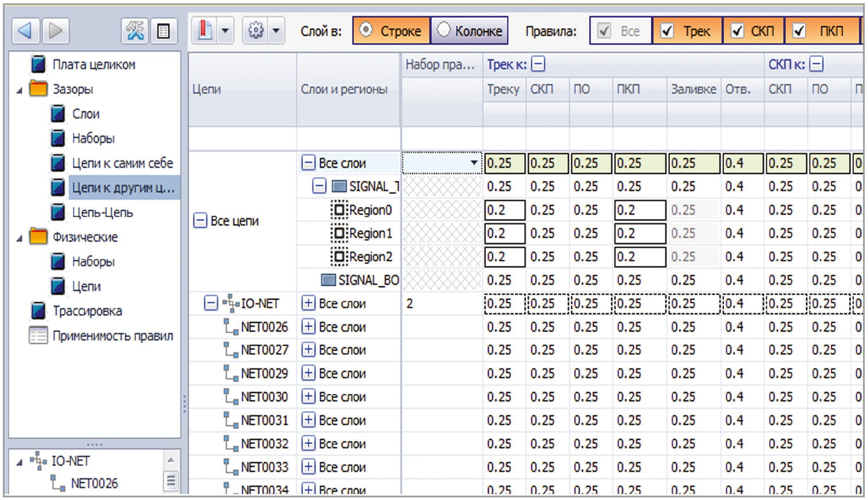The height and width of the screenshot is (500, 868).
Task: Collapse the Трек к column group
Action: pyautogui.click(x=538, y=64)
